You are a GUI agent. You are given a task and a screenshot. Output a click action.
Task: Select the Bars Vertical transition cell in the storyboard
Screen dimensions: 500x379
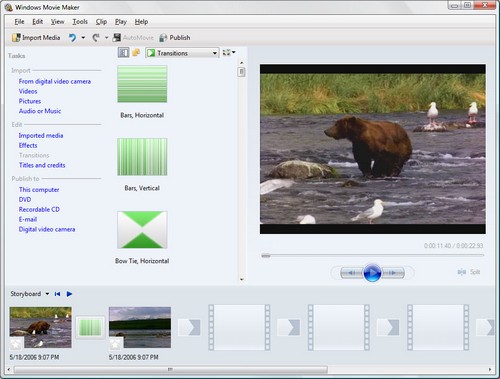pos(90,327)
